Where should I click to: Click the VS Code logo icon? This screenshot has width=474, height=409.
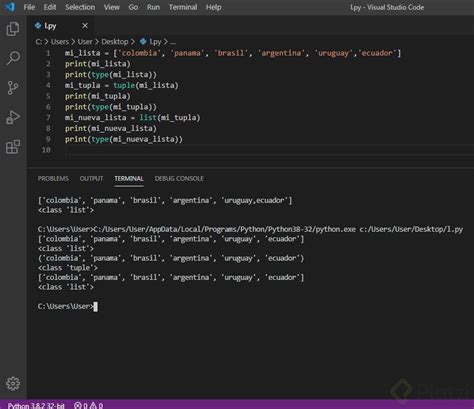pyautogui.click(x=9, y=7)
